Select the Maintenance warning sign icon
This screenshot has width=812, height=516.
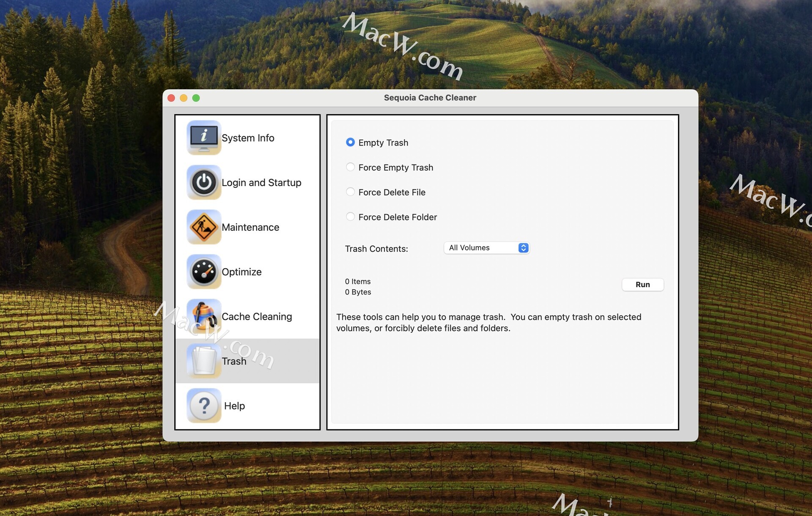[x=204, y=227]
